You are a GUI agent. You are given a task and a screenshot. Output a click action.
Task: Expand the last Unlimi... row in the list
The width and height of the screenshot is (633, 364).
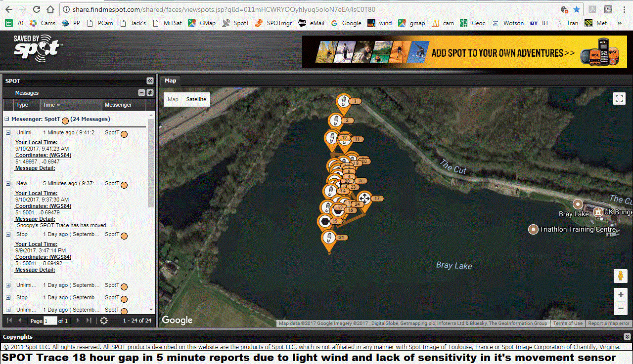coord(8,310)
